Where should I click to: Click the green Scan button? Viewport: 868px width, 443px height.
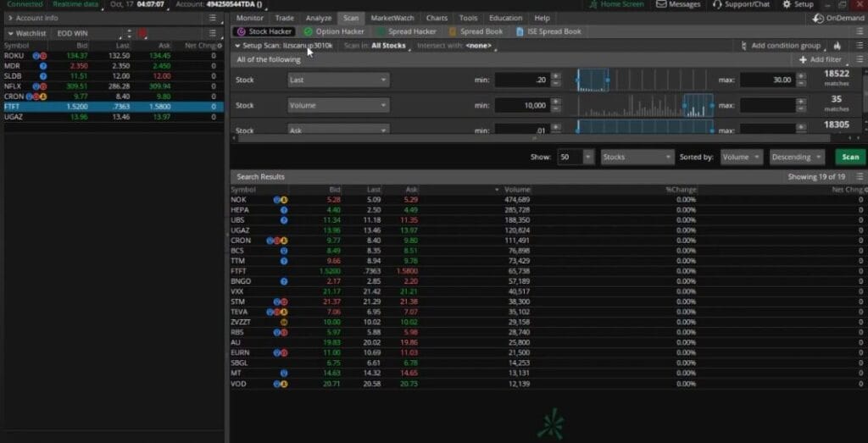coord(850,157)
